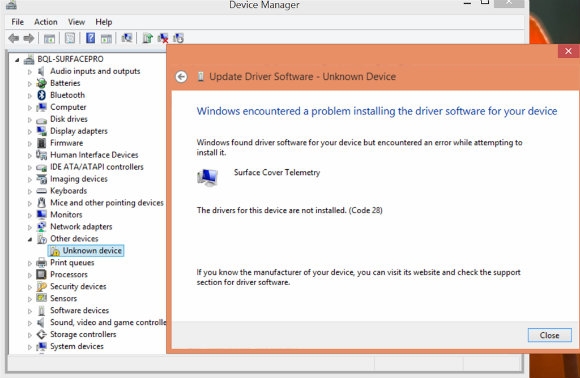Select the Bluetooth category icon

click(41, 95)
